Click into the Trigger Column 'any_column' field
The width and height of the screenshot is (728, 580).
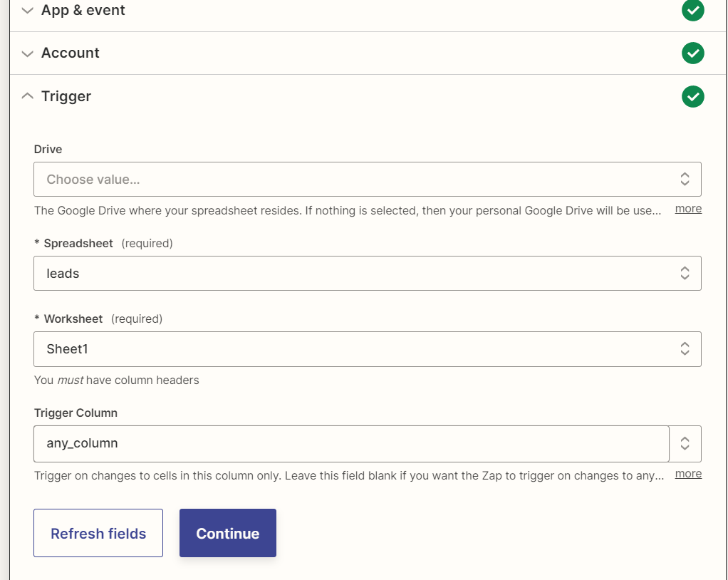pos(349,443)
